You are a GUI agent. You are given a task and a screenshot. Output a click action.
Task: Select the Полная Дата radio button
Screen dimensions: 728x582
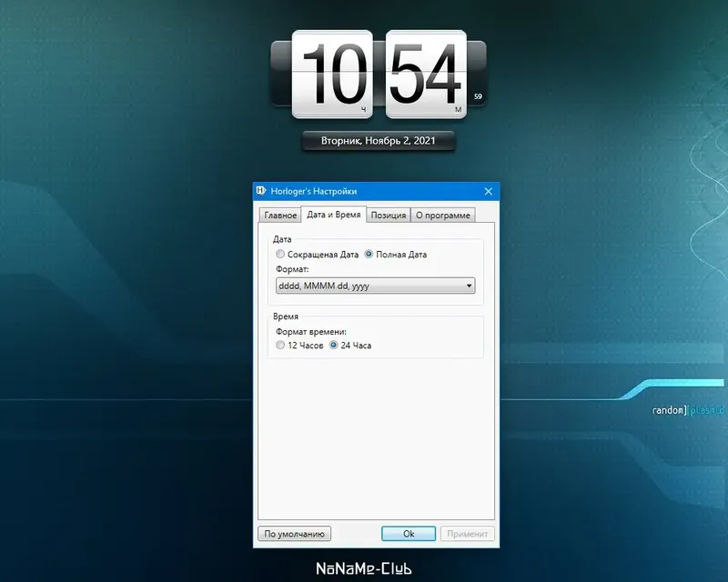(369, 255)
